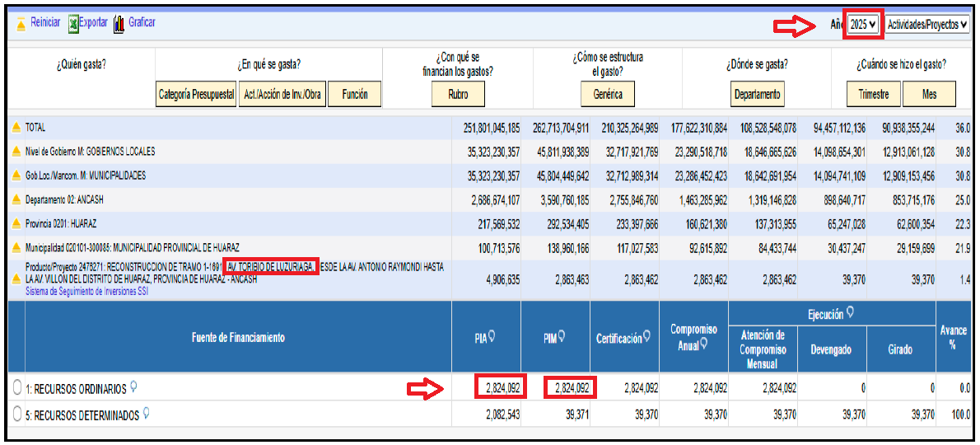The width and height of the screenshot is (980, 445).
Task: Click the ¿Dónde se gasta? heading
Action: [x=757, y=63]
